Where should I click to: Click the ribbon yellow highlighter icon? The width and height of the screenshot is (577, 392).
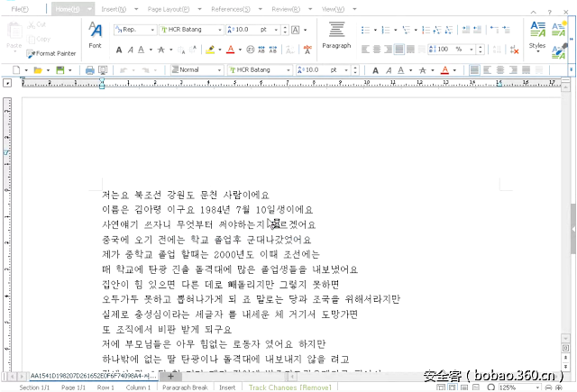coord(210,50)
